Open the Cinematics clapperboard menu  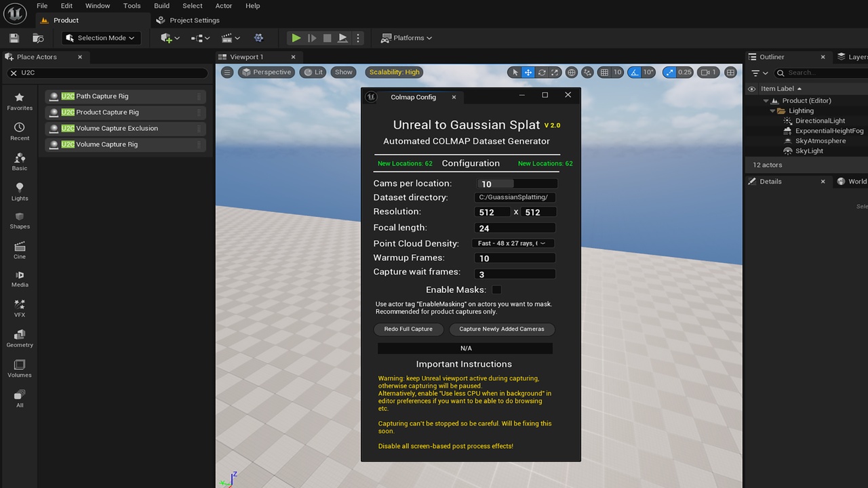click(231, 38)
